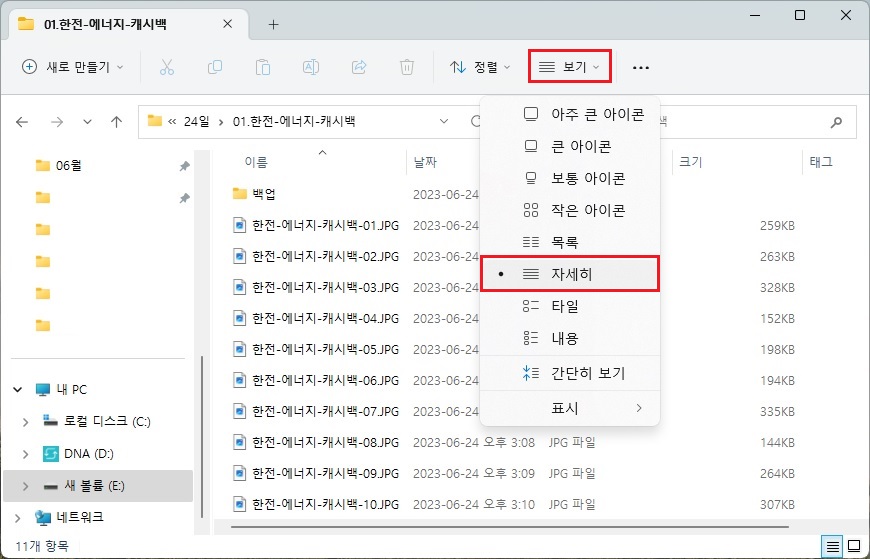Open the 정렬 sort dropdown

tap(480, 67)
